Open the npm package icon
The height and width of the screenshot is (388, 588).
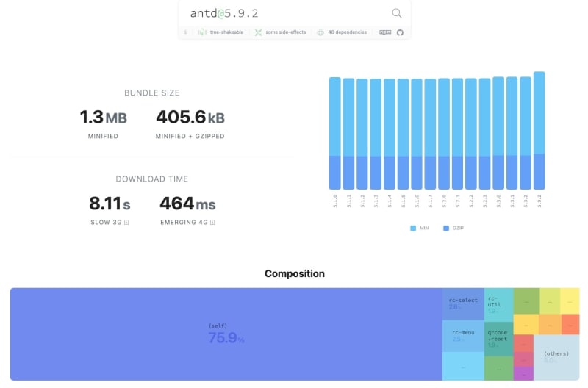coord(385,32)
